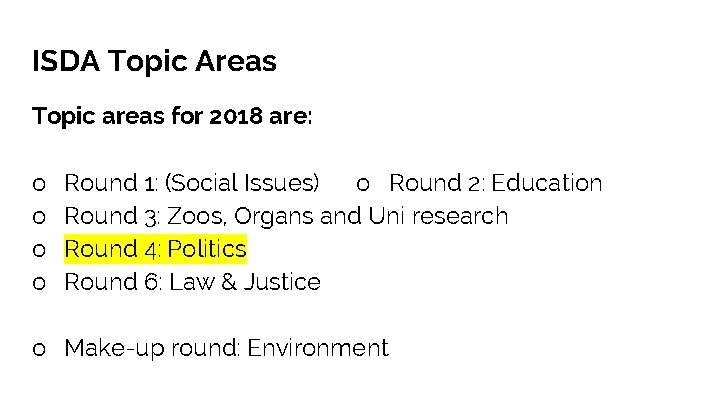
Task: Click the bullet before Round 1
Action: pos(39,185)
